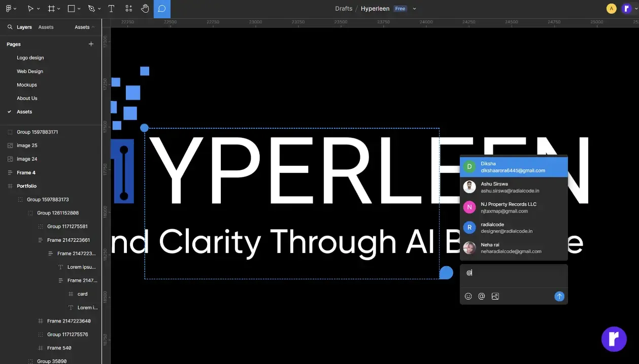Click the @ mention icon below the comment
This screenshot has width=639, height=364.
coord(482,297)
